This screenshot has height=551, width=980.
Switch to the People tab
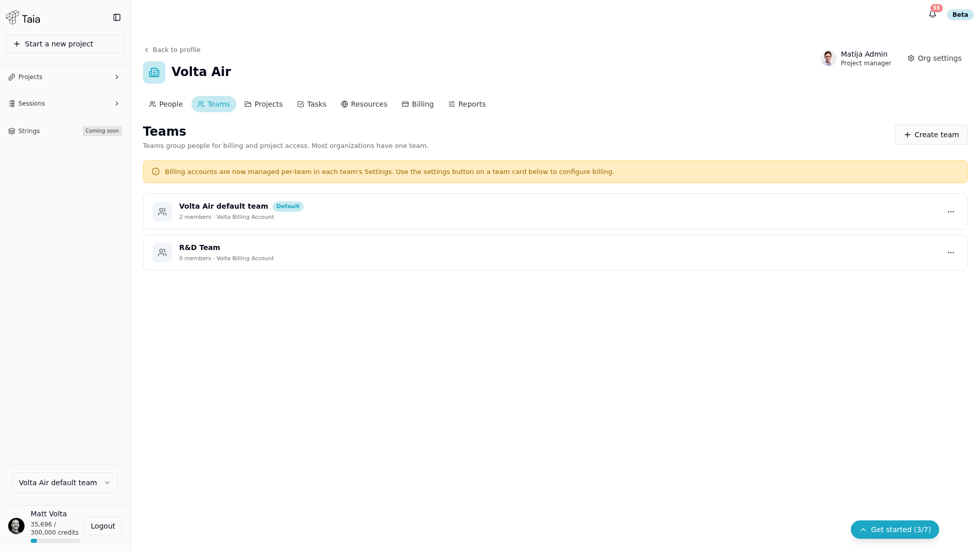[166, 104]
